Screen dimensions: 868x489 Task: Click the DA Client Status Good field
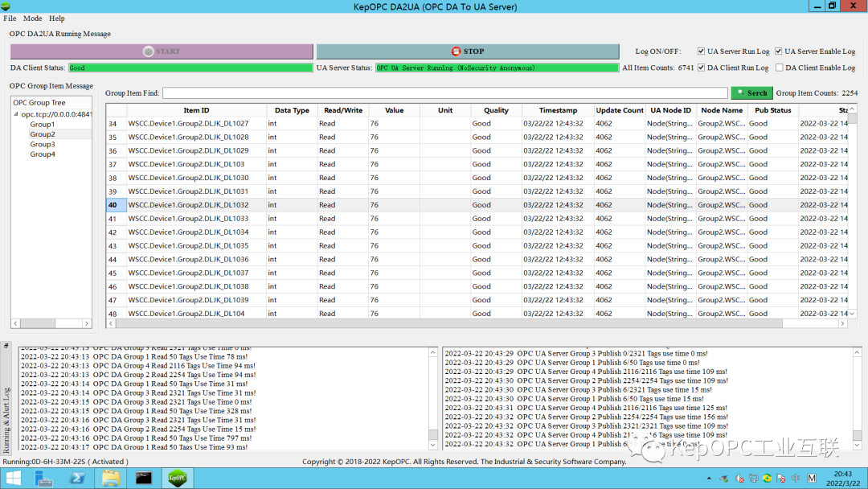[x=190, y=68]
